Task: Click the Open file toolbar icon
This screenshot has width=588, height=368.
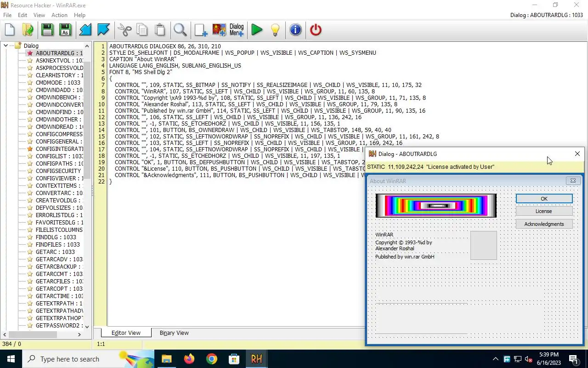Action: pos(28,30)
